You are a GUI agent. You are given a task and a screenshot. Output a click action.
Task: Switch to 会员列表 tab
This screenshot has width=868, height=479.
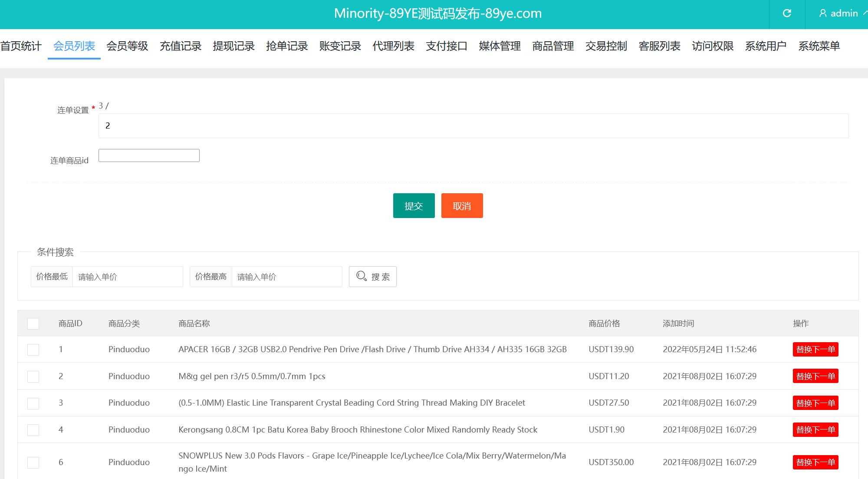coord(74,46)
